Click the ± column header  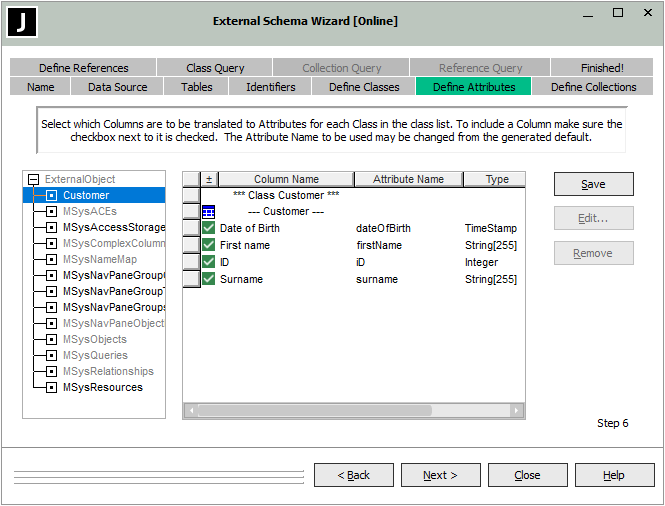[x=209, y=179]
